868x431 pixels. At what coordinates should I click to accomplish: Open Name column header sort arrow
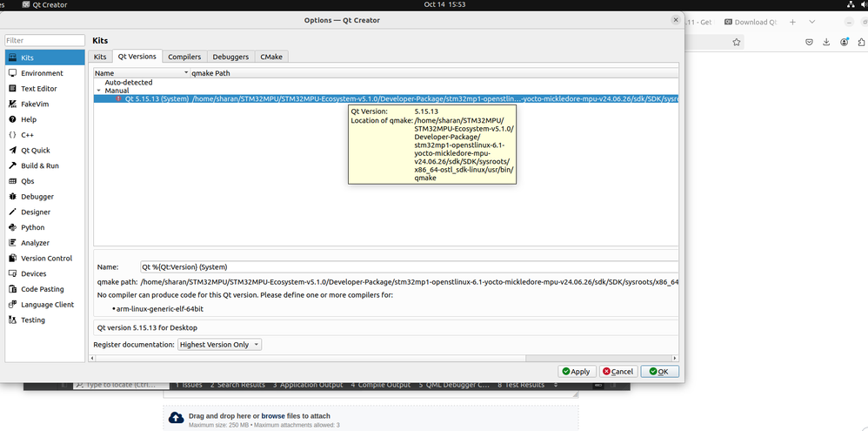[186, 73]
